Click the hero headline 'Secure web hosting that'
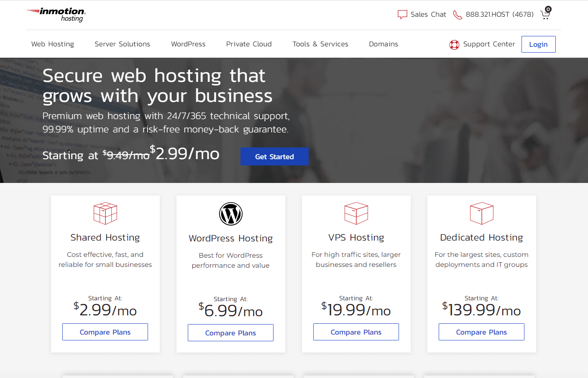The height and width of the screenshot is (378, 588). [154, 76]
